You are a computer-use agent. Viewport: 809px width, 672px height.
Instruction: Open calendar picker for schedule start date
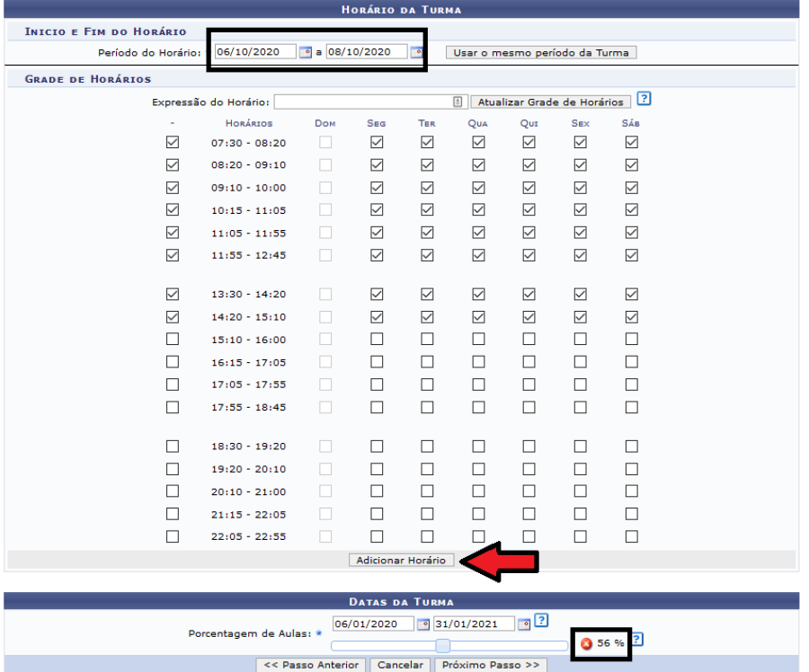pos(306,52)
